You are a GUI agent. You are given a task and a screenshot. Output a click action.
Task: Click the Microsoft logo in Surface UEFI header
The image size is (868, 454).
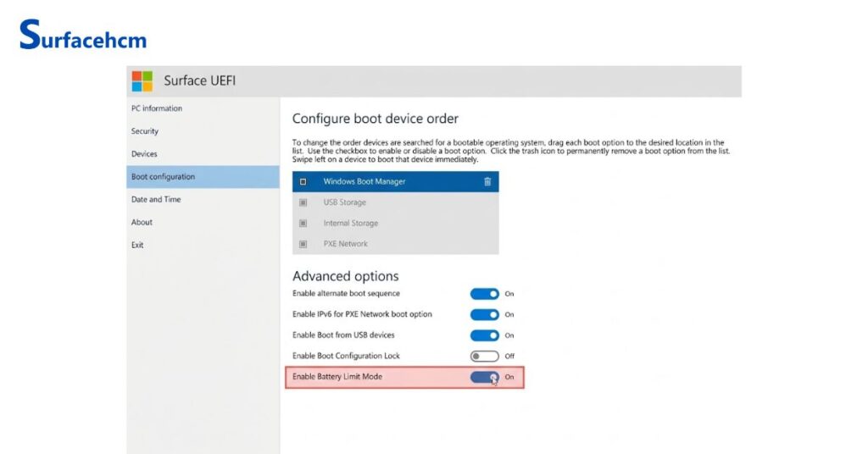(142, 80)
